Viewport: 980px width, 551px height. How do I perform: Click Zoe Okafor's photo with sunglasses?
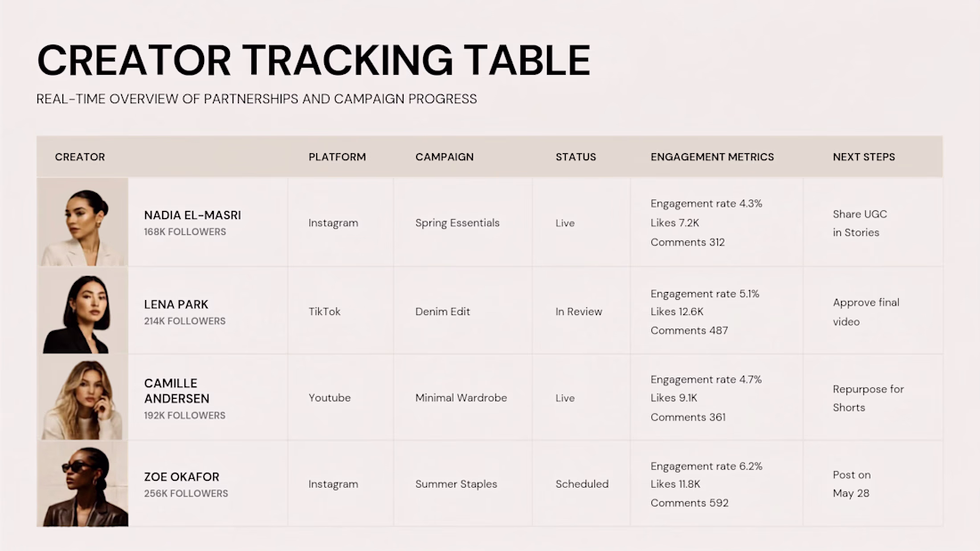point(83,483)
